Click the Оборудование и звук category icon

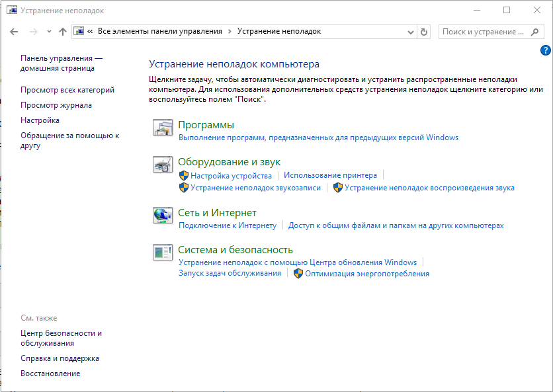click(x=163, y=164)
